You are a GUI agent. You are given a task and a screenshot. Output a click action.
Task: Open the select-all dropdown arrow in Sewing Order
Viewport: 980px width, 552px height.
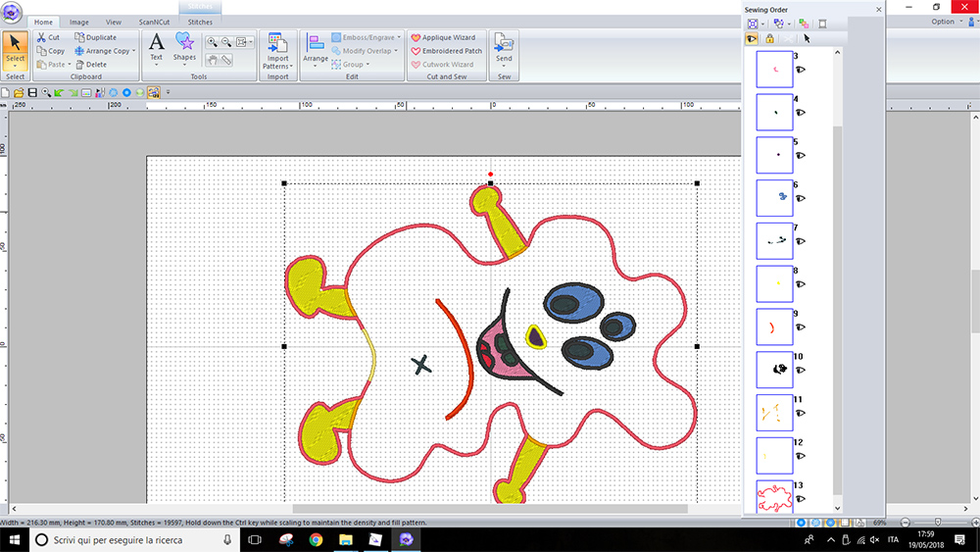pyautogui.click(x=762, y=24)
